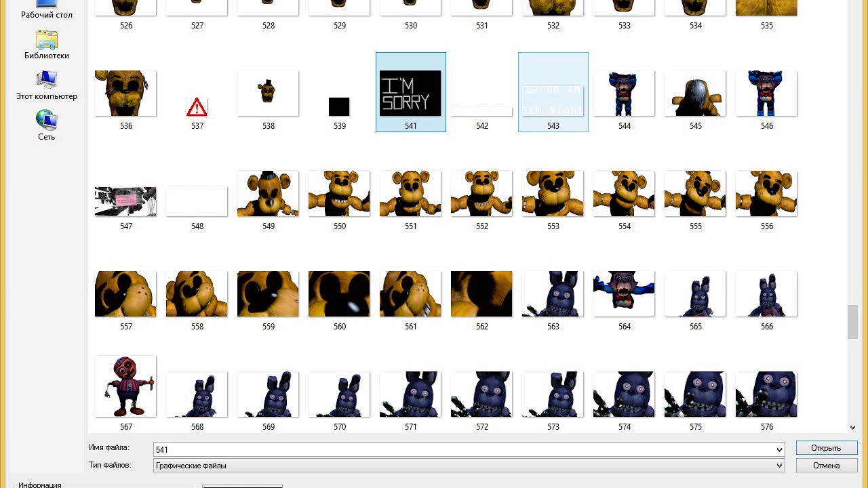Choose purple bunny image 563
868x488 pixels.
(553, 293)
